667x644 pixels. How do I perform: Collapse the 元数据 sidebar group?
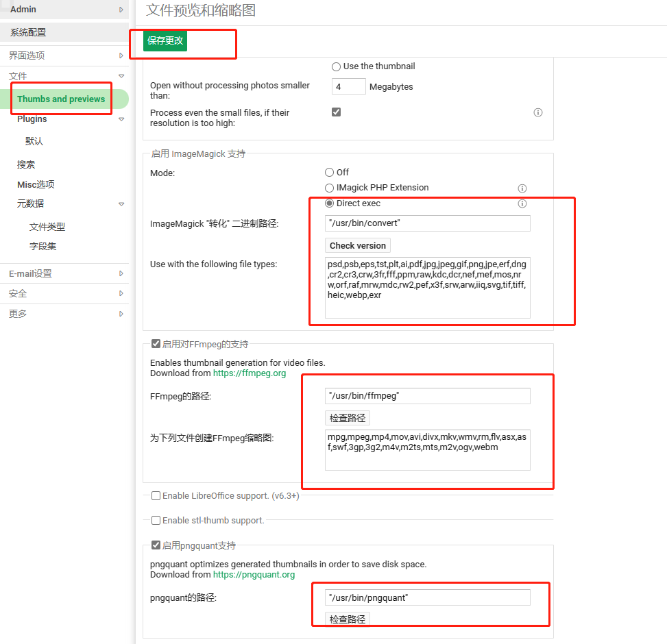point(121,204)
